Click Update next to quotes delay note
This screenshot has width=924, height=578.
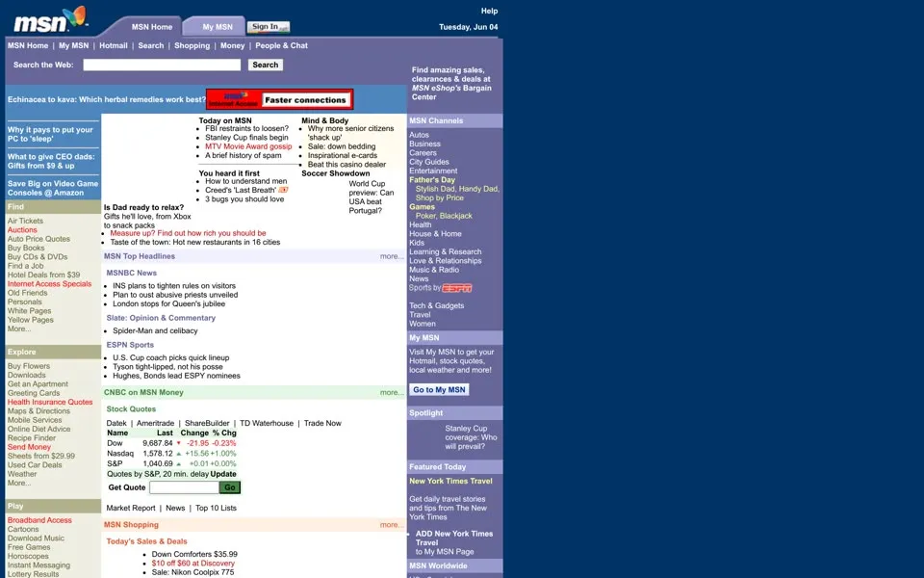(223, 474)
